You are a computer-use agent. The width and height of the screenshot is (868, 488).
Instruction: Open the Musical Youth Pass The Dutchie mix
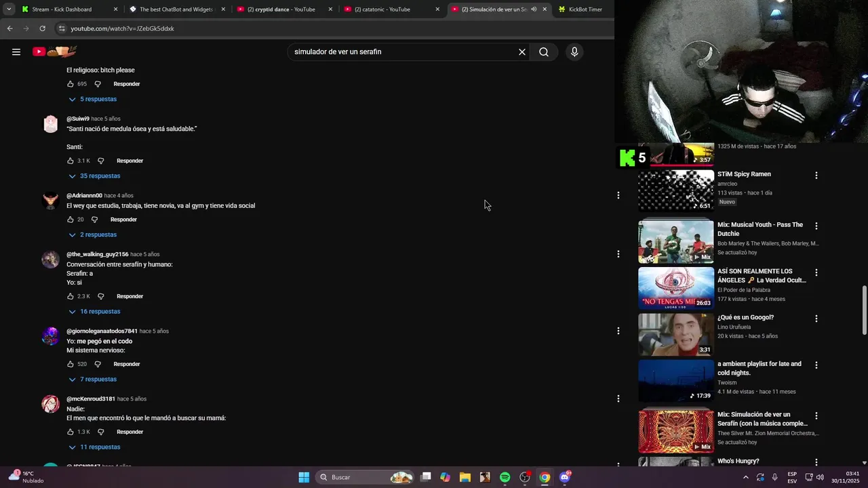click(676, 241)
